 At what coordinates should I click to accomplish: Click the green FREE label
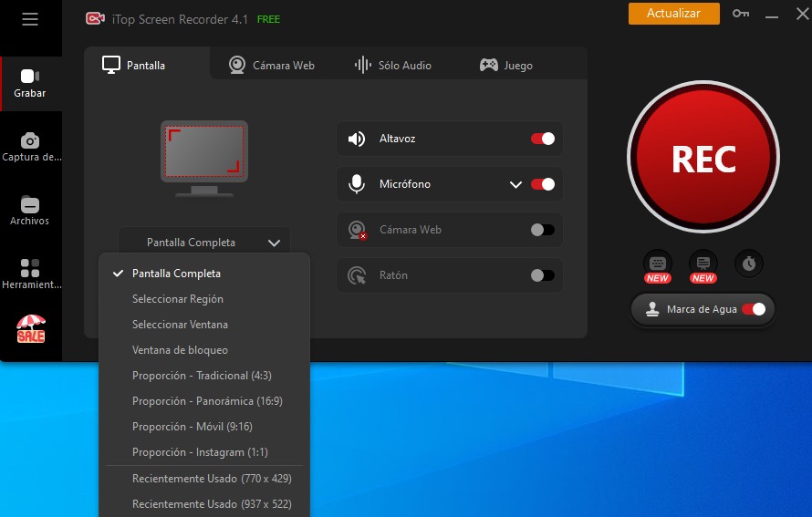click(268, 19)
